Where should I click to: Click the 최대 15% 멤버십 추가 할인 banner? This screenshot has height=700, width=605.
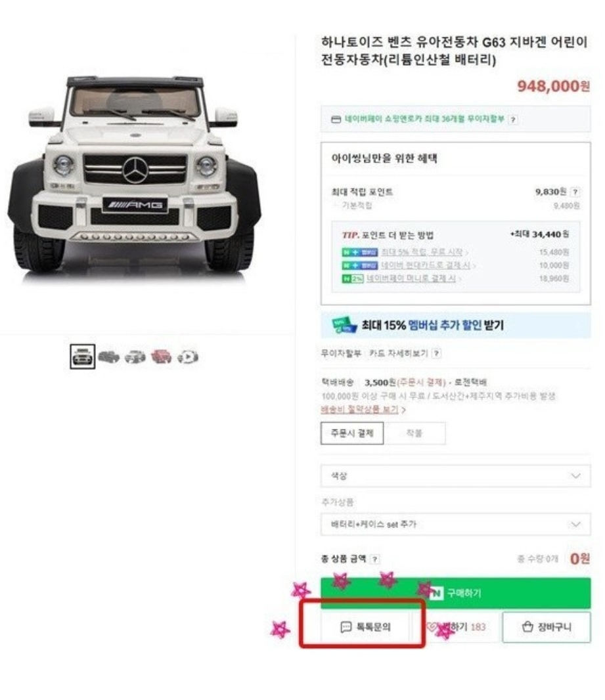(x=455, y=325)
